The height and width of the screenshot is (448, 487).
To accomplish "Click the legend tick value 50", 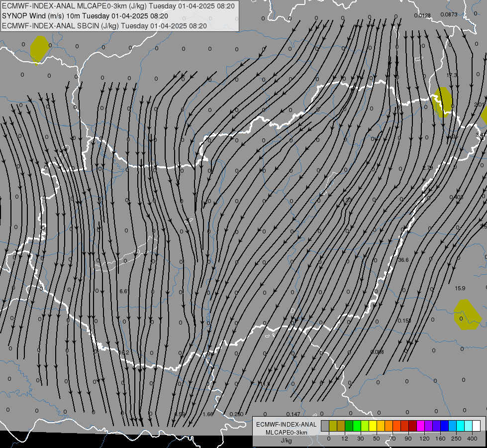I will (377, 439).
